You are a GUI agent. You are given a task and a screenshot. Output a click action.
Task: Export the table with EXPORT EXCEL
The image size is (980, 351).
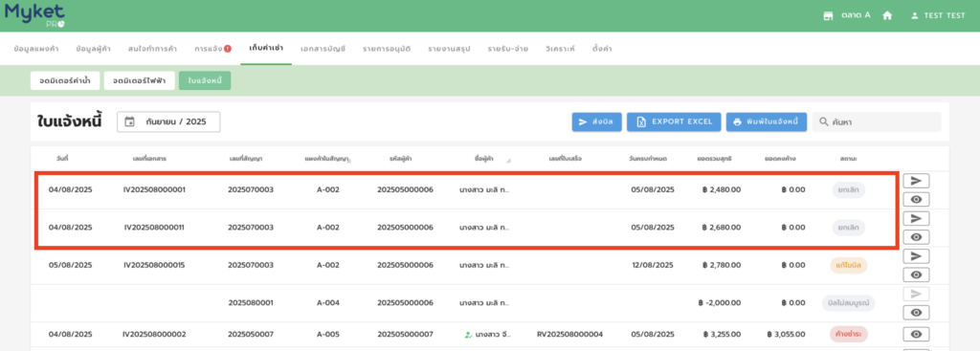click(x=674, y=121)
